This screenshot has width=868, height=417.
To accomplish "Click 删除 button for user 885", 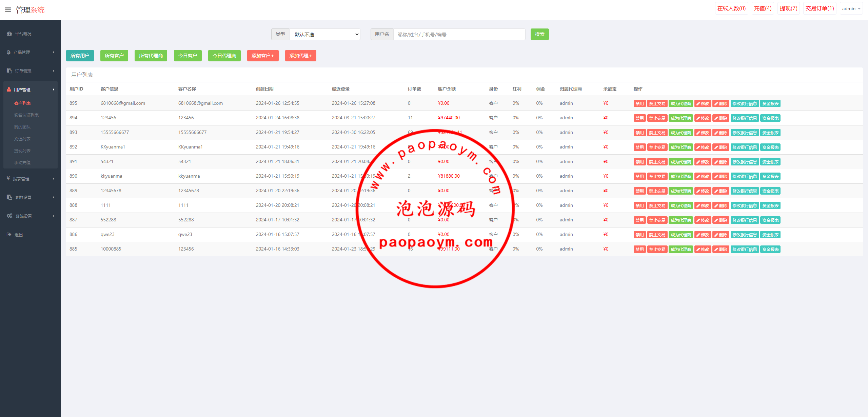I will pos(721,249).
